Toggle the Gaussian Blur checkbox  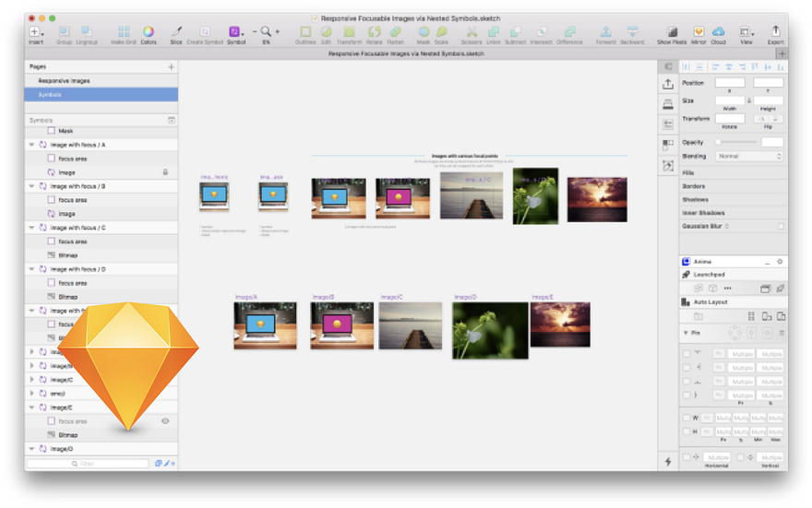point(781,226)
